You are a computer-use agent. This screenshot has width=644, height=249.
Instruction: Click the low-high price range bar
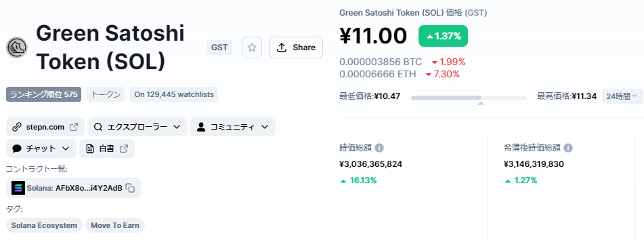point(468,98)
